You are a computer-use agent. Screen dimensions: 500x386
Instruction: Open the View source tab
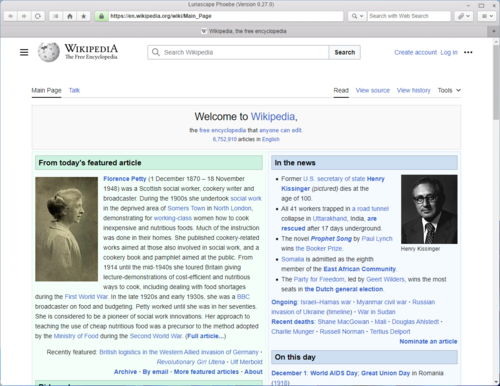[x=372, y=90]
